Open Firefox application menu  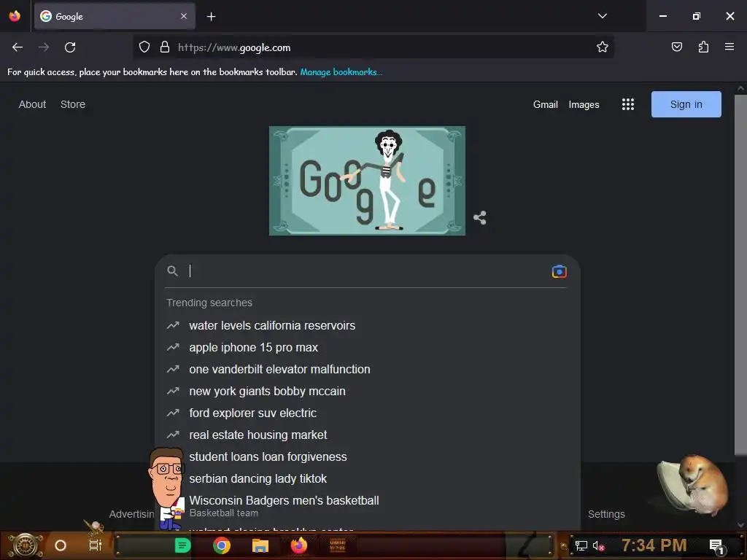coord(729,47)
